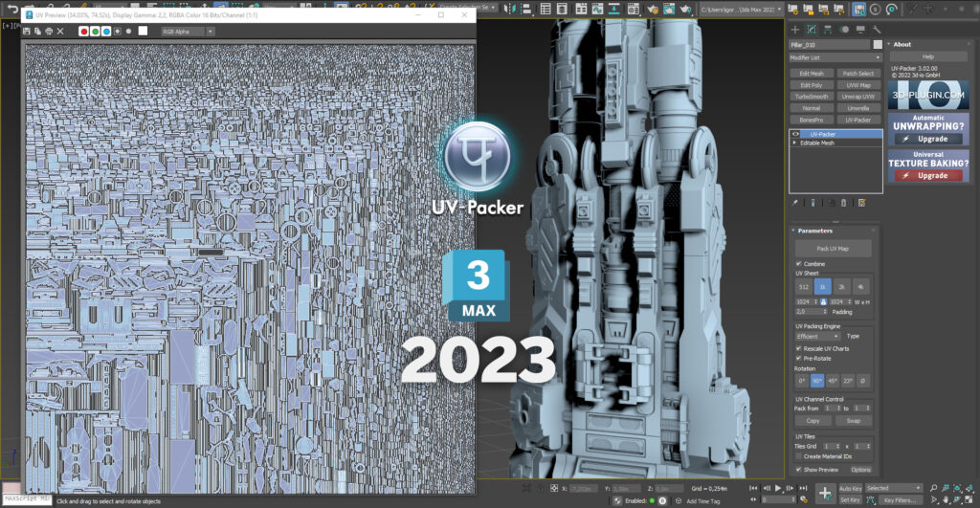
Task: Open the Modify command panel tab
Action: point(812,30)
